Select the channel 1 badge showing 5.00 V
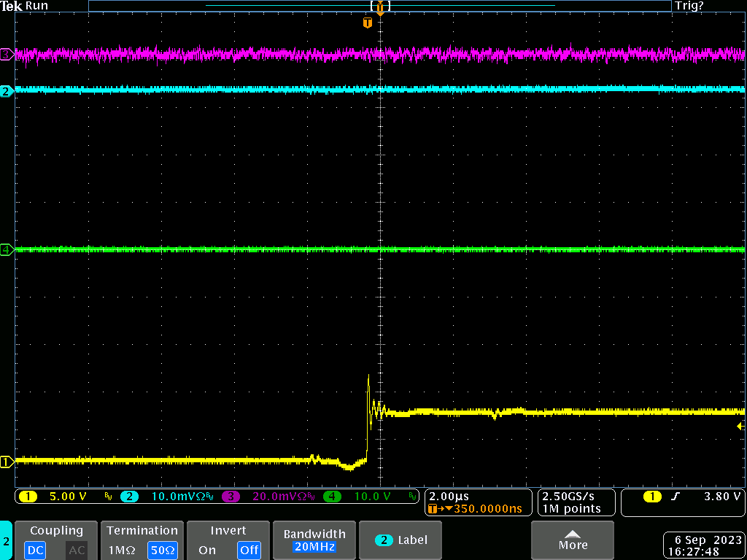 (x=53, y=497)
